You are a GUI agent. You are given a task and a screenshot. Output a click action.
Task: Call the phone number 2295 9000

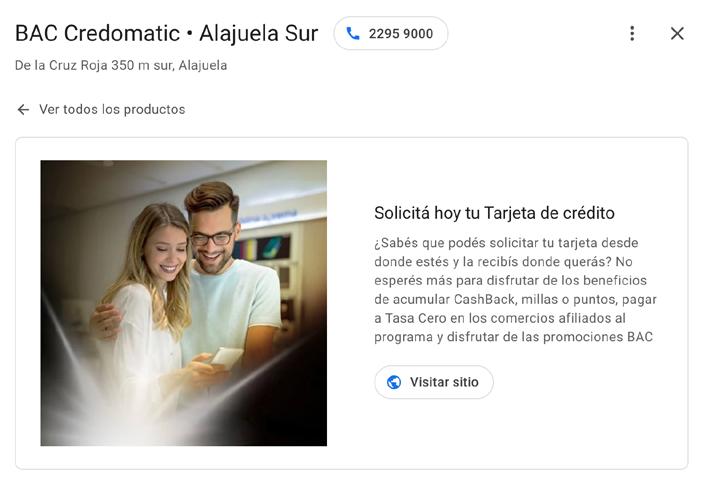click(x=391, y=34)
